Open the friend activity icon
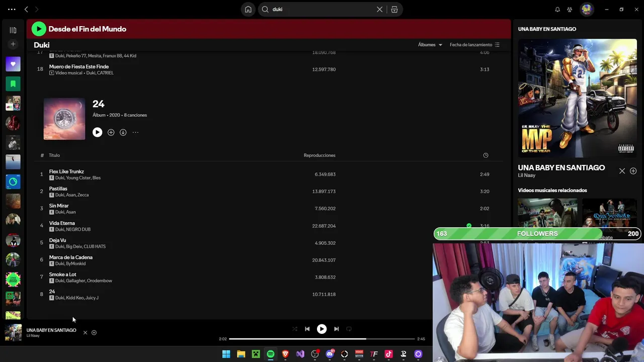The width and height of the screenshot is (644, 362). [x=570, y=10]
